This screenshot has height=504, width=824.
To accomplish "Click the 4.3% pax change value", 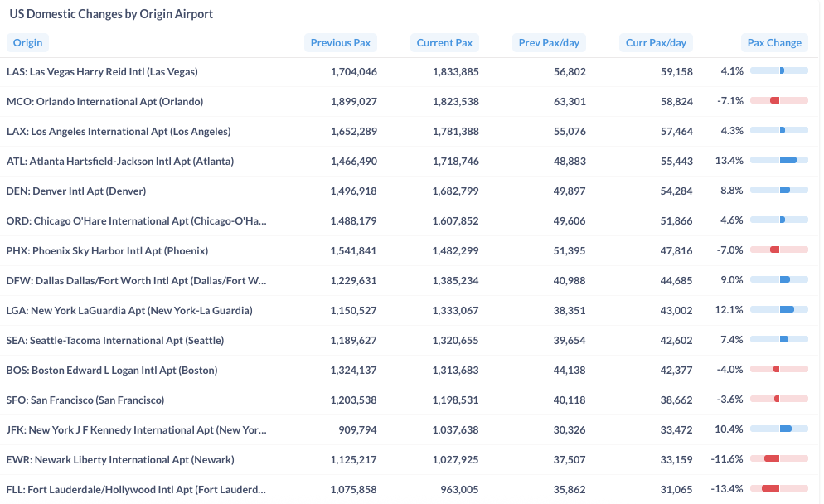I will pos(731,131).
